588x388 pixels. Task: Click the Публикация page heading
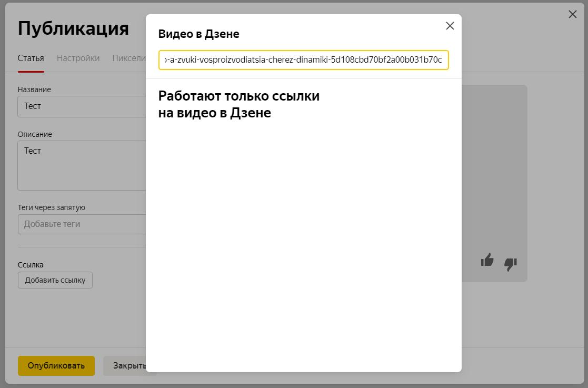click(x=73, y=27)
